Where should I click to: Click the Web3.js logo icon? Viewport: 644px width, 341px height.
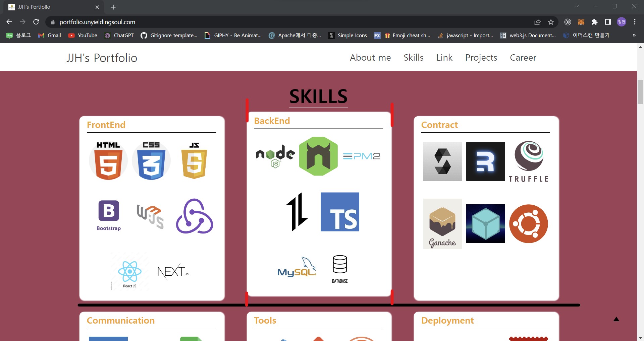point(150,217)
